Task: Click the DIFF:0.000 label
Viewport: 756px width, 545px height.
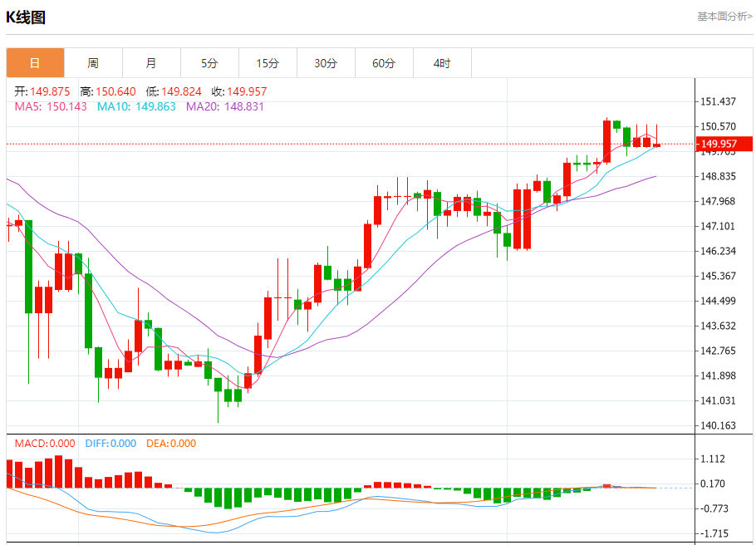Action: (x=110, y=444)
